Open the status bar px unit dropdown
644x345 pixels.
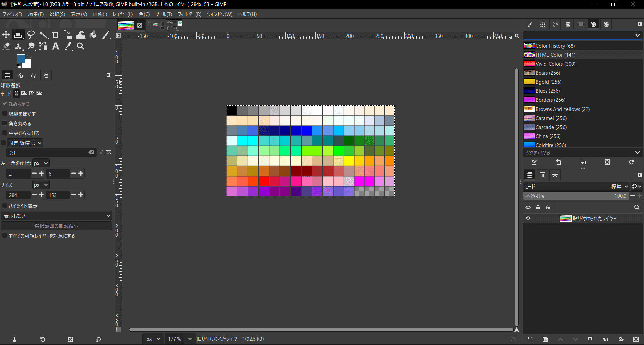(x=153, y=339)
